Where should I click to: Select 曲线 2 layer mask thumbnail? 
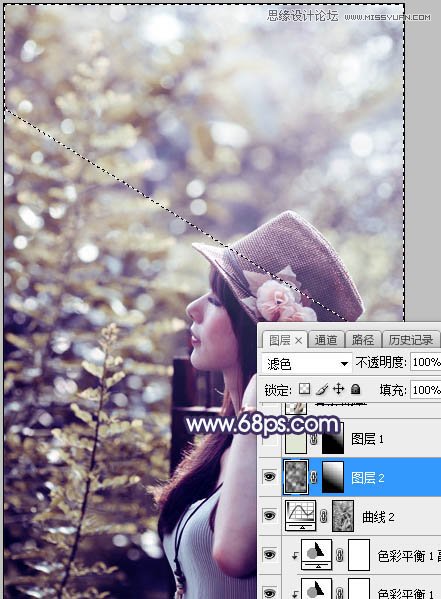(x=343, y=516)
